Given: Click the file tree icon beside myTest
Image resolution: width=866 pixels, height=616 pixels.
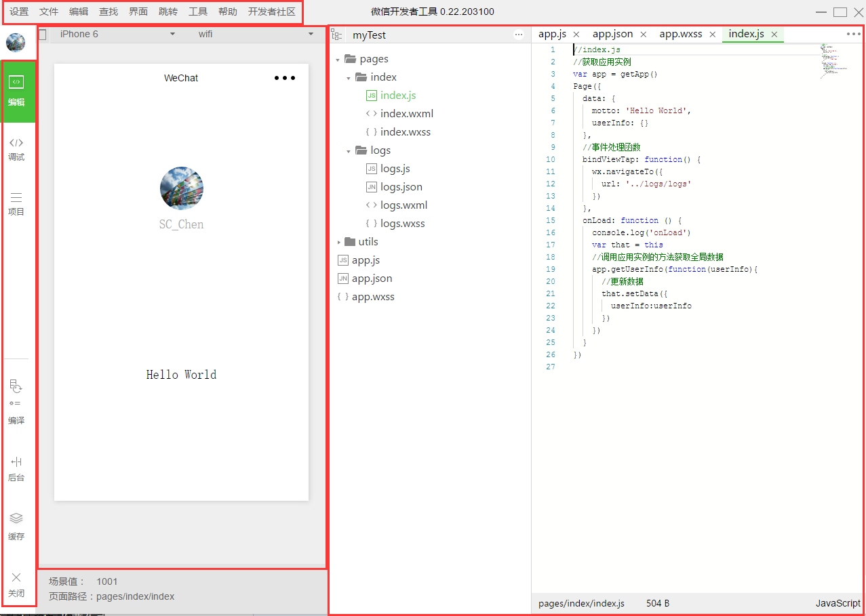Looking at the screenshot, I should click(x=337, y=35).
